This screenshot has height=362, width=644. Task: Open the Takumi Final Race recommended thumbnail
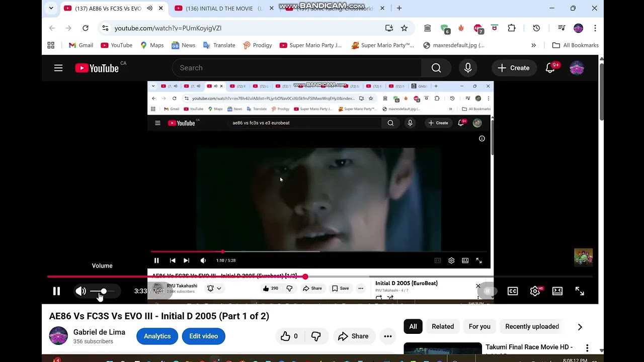click(443, 348)
